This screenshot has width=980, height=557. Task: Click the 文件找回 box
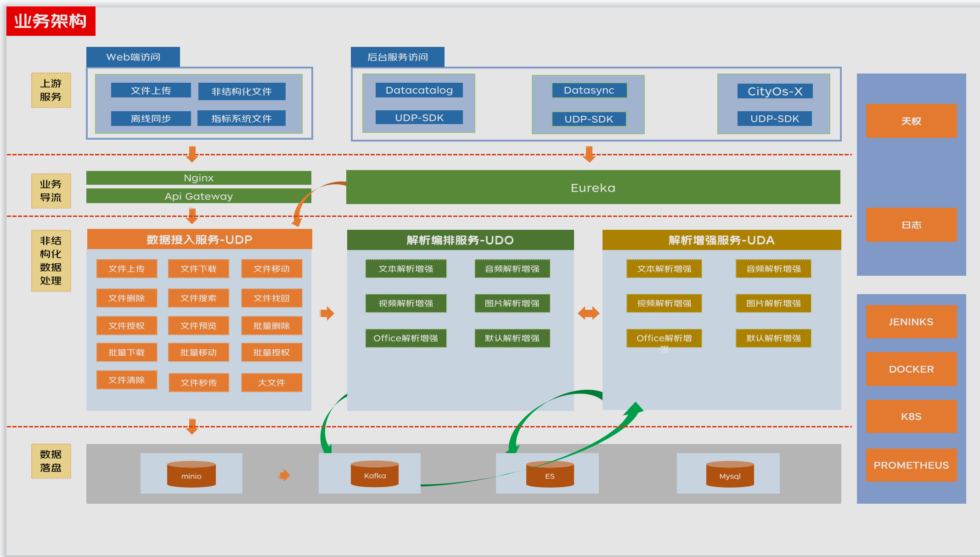272,298
